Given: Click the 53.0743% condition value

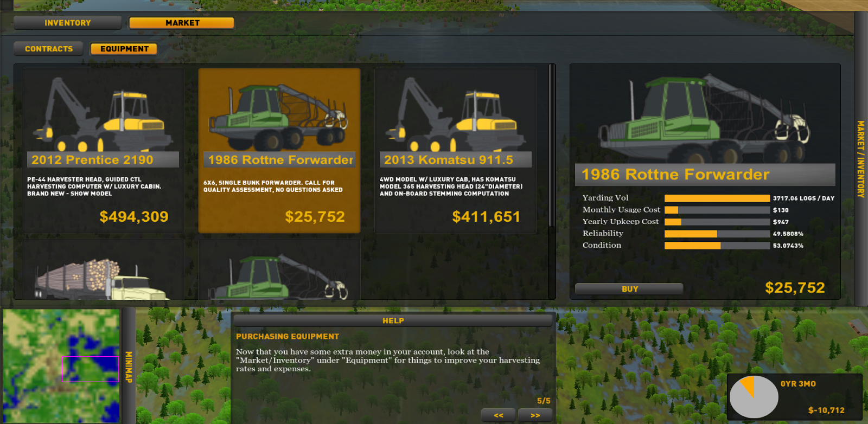Looking at the screenshot, I should pyautogui.click(x=788, y=246).
